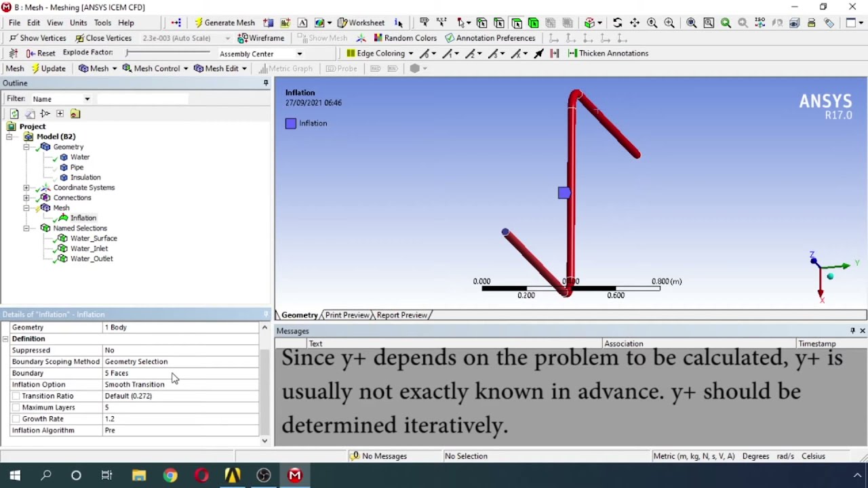
Task: Toggle Thicken Annotations
Action: 608,53
